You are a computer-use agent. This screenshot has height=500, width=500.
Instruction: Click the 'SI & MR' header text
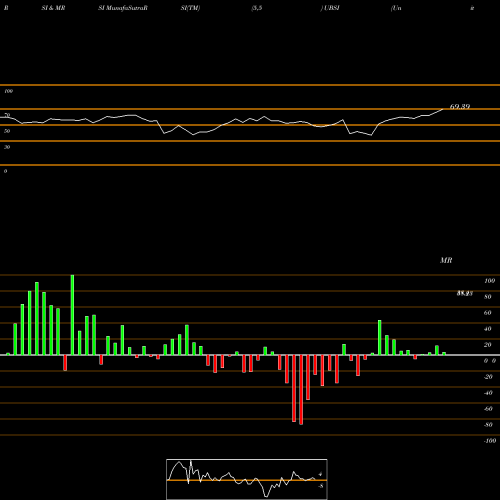tap(53, 8)
